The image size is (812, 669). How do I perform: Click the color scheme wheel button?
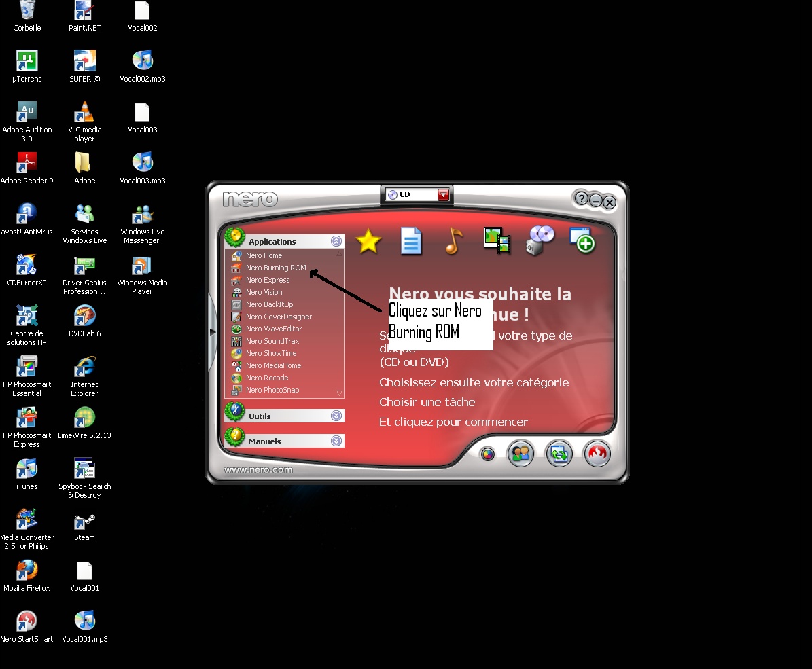point(487,454)
